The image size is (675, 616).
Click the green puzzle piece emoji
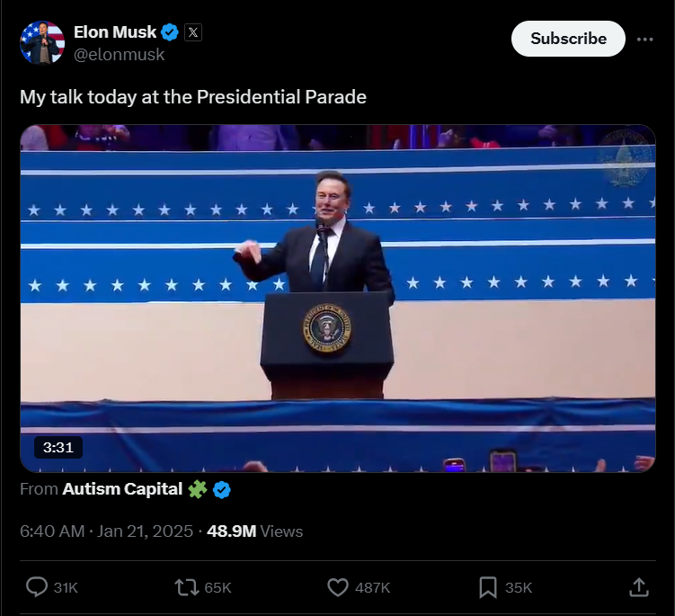pyautogui.click(x=198, y=490)
